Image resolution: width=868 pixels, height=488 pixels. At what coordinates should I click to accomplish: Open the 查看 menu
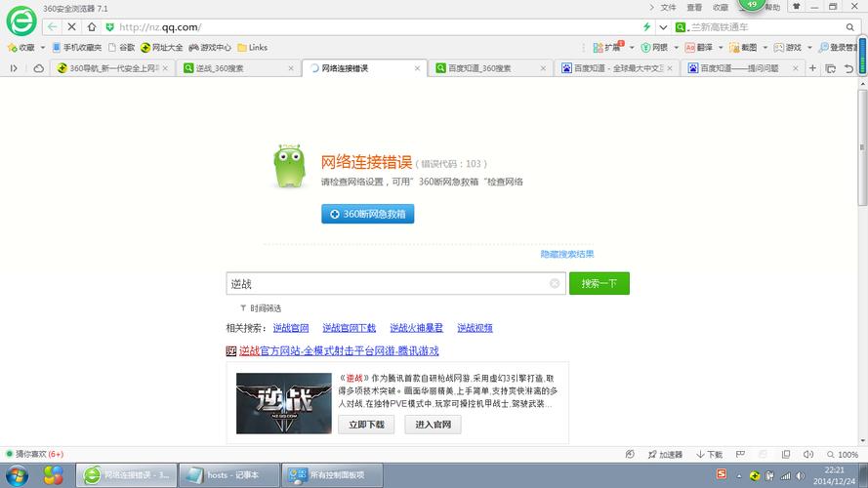click(x=694, y=7)
